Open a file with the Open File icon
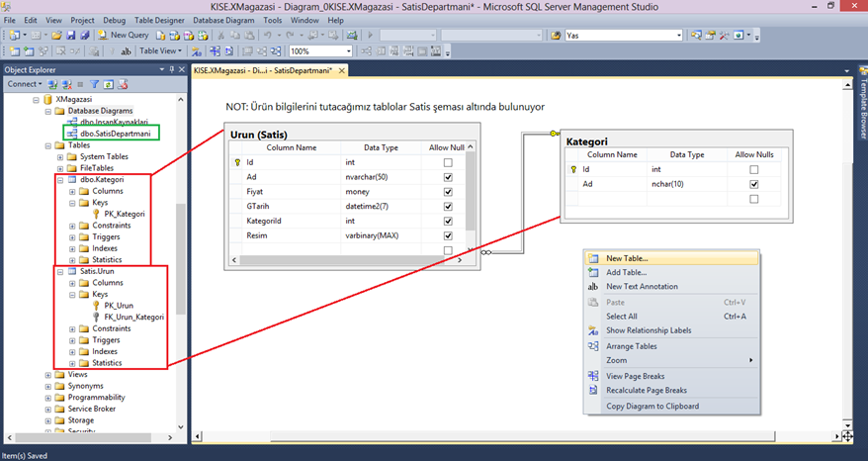 point(56,35)
